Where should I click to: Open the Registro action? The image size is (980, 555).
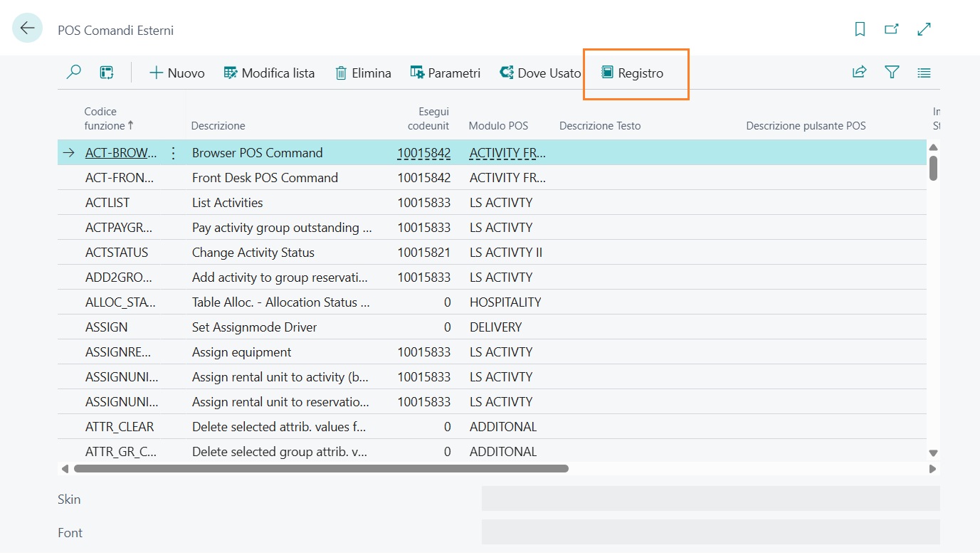pyautogui.click(x=632, y=73)
